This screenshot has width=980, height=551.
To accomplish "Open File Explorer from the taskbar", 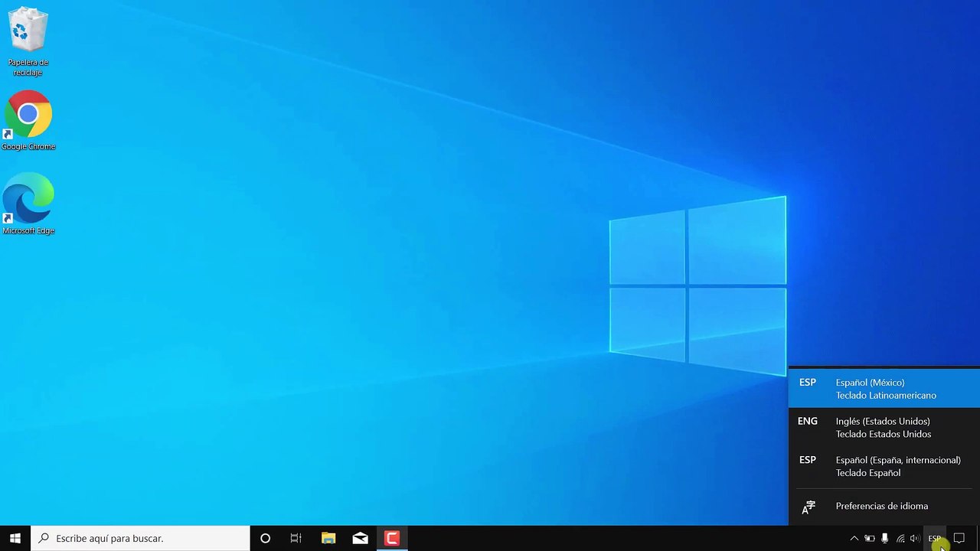I will tap(328, 538).
